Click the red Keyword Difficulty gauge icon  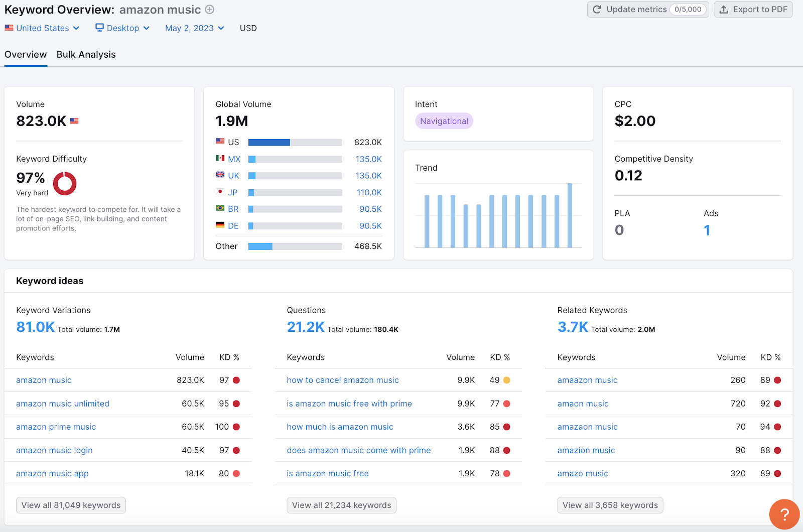pos(65,183)
